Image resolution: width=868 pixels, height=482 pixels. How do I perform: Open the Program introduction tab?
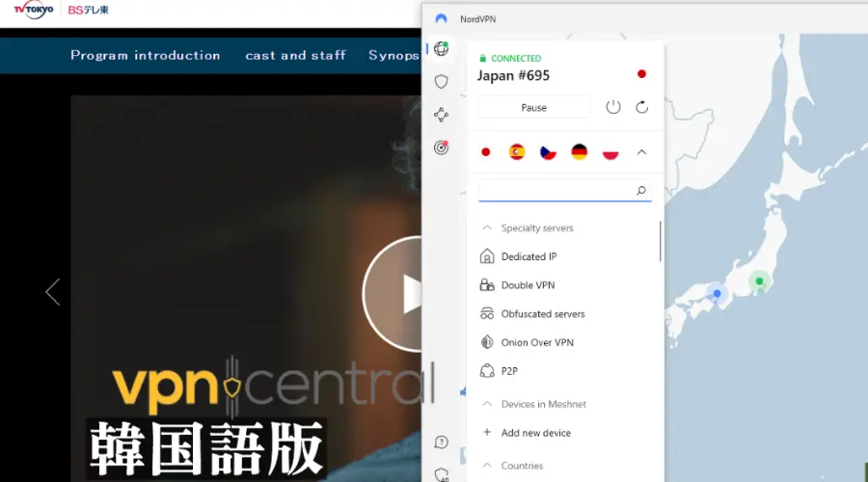[x=145, y=55]
